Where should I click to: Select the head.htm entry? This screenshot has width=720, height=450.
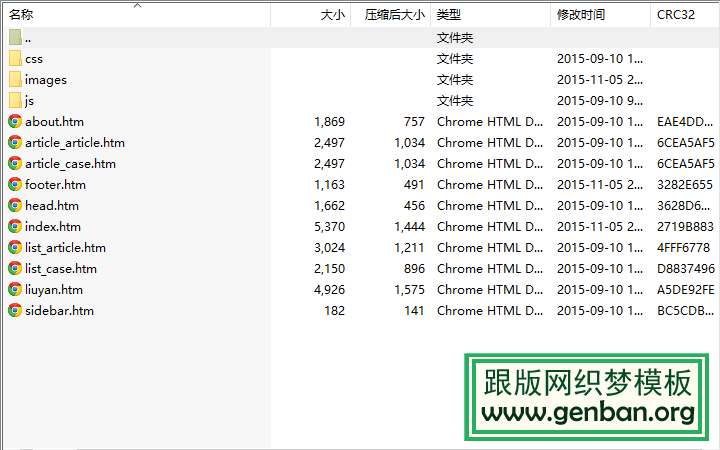[52, 205]
